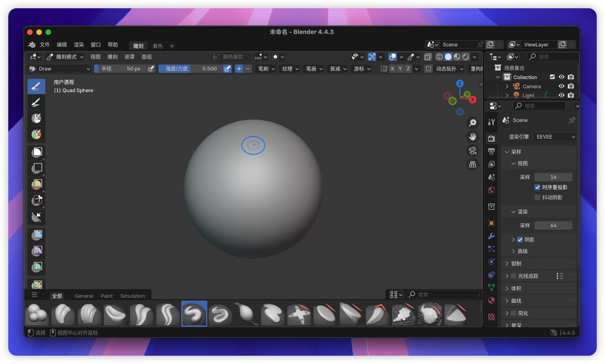Open the Tool properties tab icon
The image size is (605, 364).
491,122
